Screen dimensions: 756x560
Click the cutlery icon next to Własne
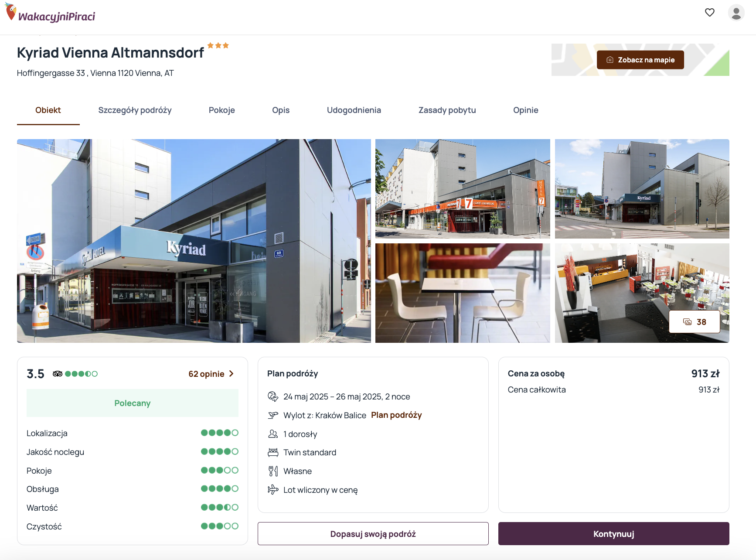273,471
